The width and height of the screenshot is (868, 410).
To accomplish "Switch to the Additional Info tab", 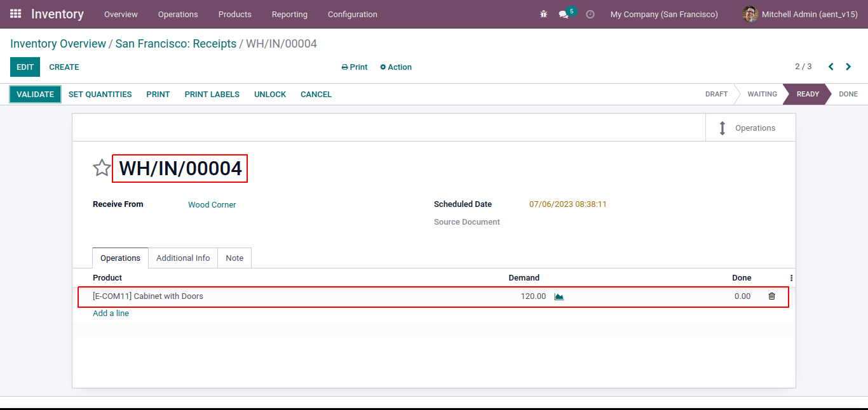I will [183, 258].
